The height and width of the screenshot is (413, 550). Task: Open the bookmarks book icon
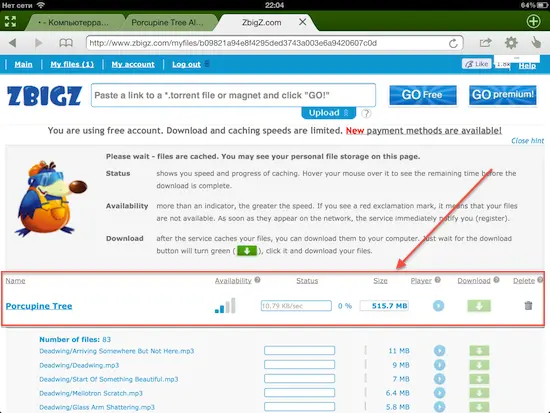[x=66, y=43]
